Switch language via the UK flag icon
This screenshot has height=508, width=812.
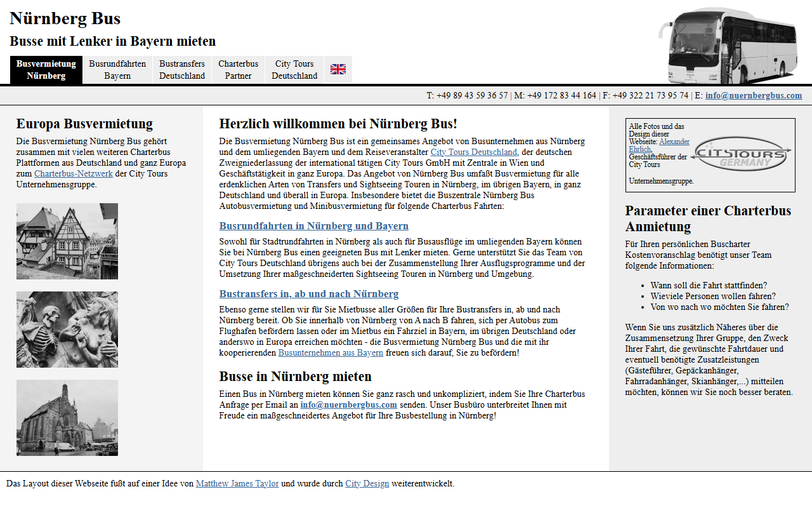(338, 69)
